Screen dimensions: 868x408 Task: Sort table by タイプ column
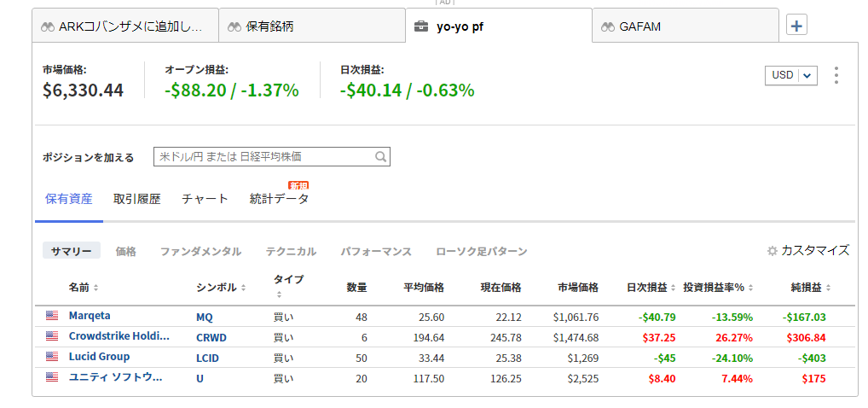(288, 285)
